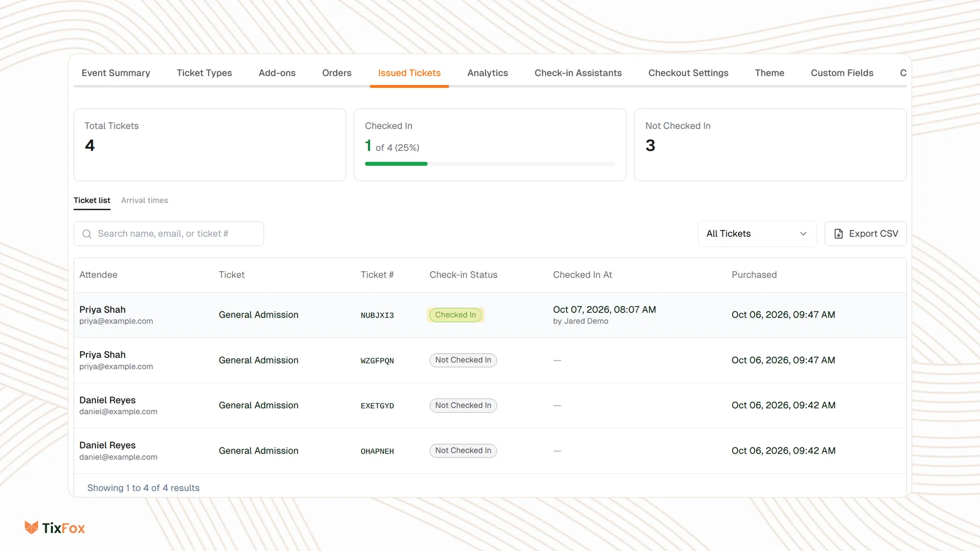Click the Not Checked In summary card
The image size is (980, 551).
coord(770,145)
